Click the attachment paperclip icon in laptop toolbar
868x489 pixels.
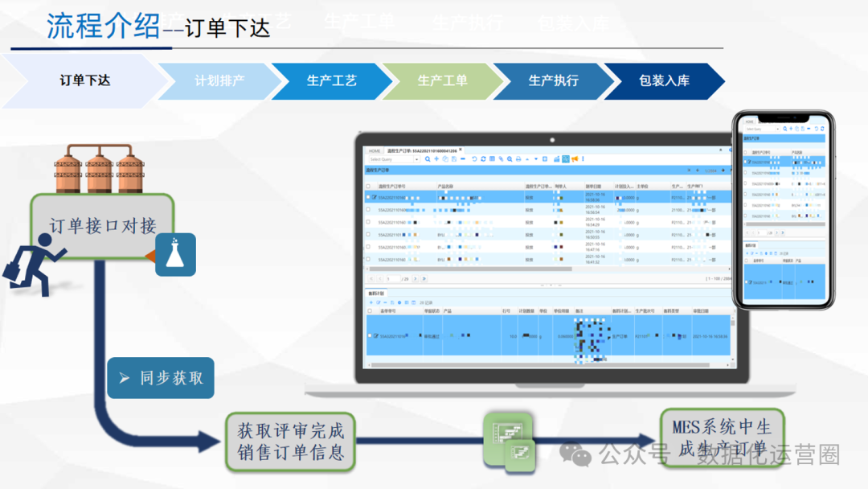pos(501,159)
